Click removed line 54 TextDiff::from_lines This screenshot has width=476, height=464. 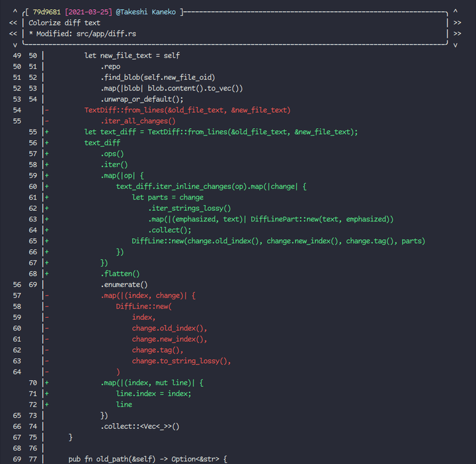(x=187, y=110)
